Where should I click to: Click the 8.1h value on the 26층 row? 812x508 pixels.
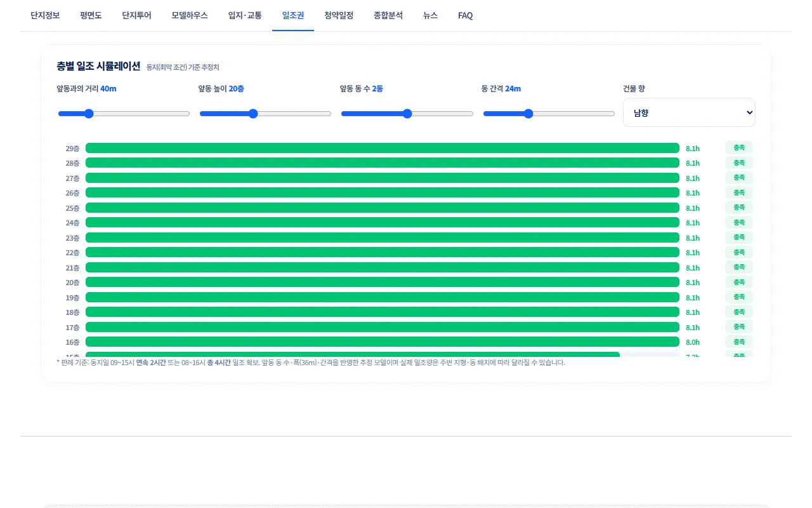[693, 193]
